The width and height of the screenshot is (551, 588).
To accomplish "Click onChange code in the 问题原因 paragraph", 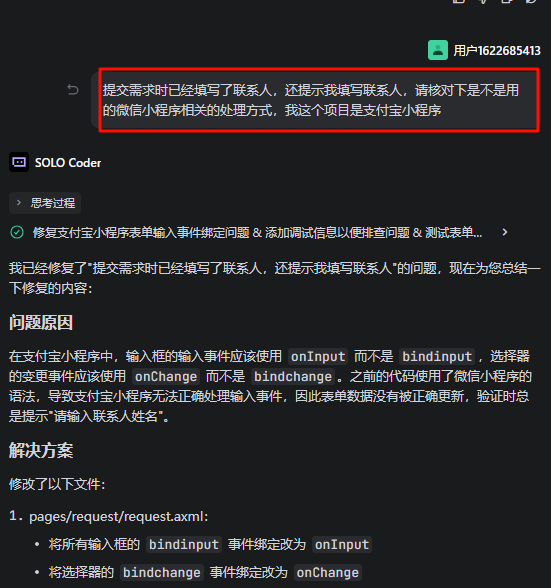I will (166, 376).
